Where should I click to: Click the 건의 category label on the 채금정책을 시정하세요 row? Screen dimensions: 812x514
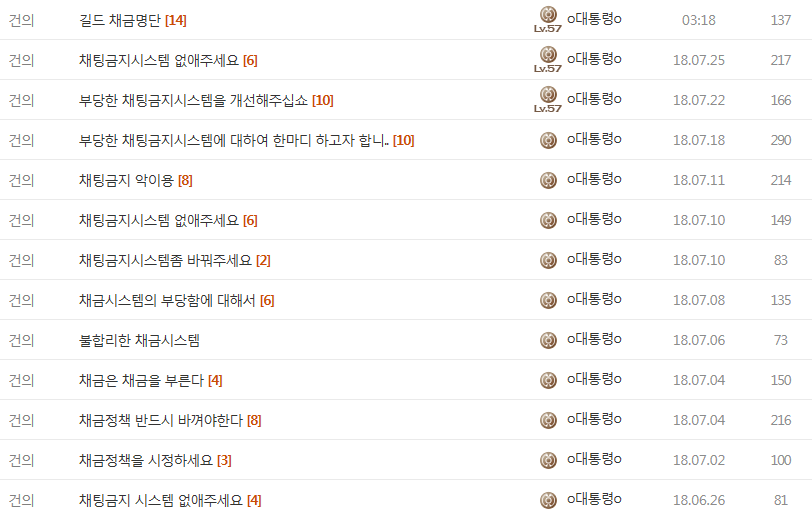click(x=21, y=460)
